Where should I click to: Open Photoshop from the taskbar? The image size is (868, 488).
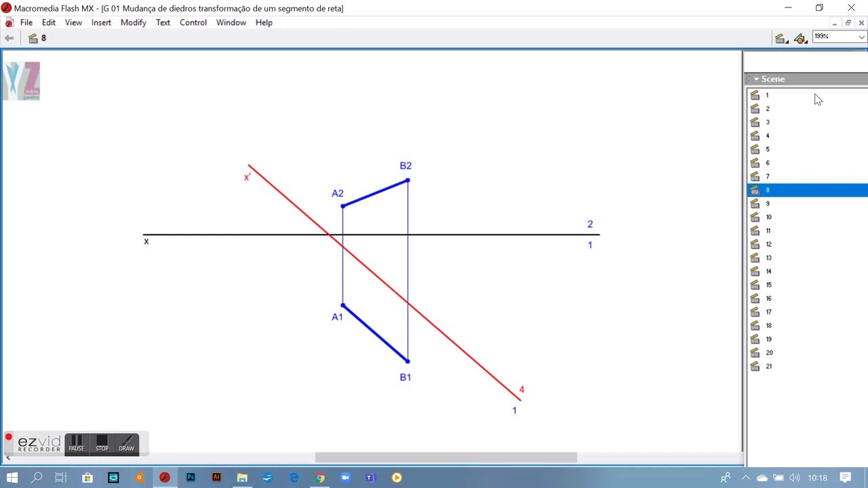click(191, 478)
